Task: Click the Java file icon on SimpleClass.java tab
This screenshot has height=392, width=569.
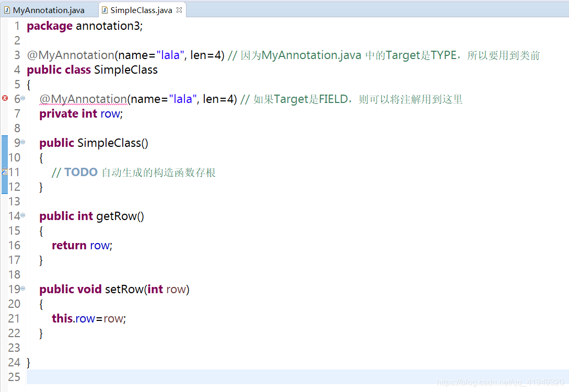Action: 104,10
